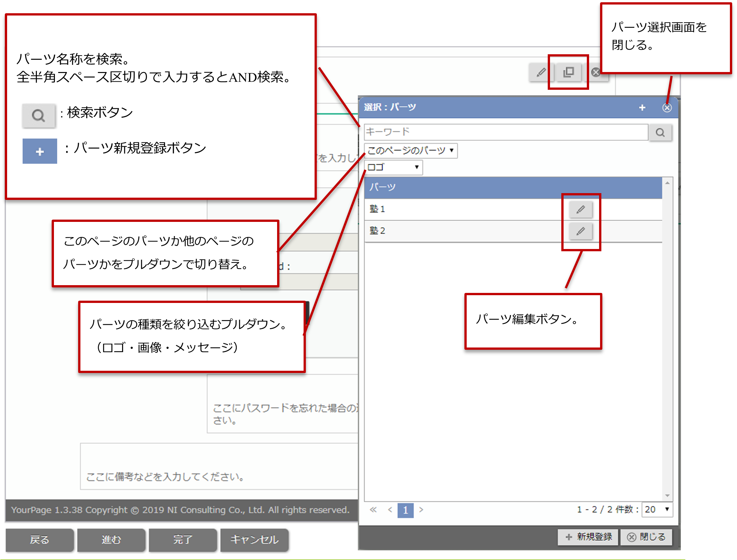Click the パーツ column header
737x560 pixels.
click(513, 188)
